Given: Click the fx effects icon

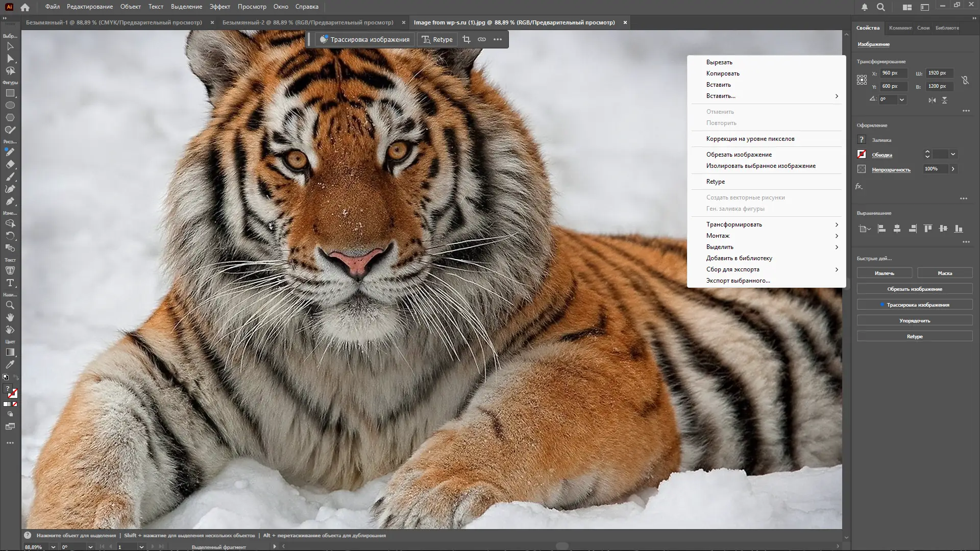Looking at the screenshot, I should (859, 187).
